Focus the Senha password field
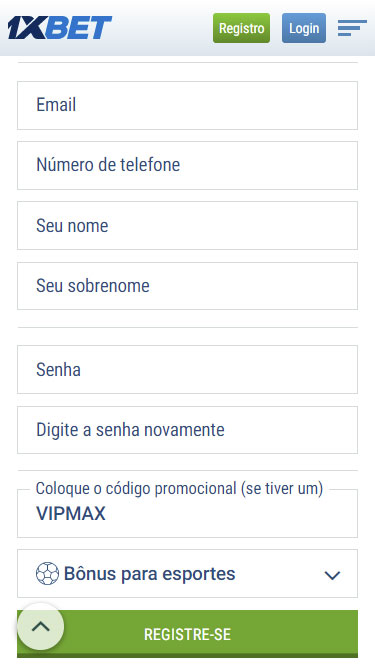375x667 pixels. 188,369
